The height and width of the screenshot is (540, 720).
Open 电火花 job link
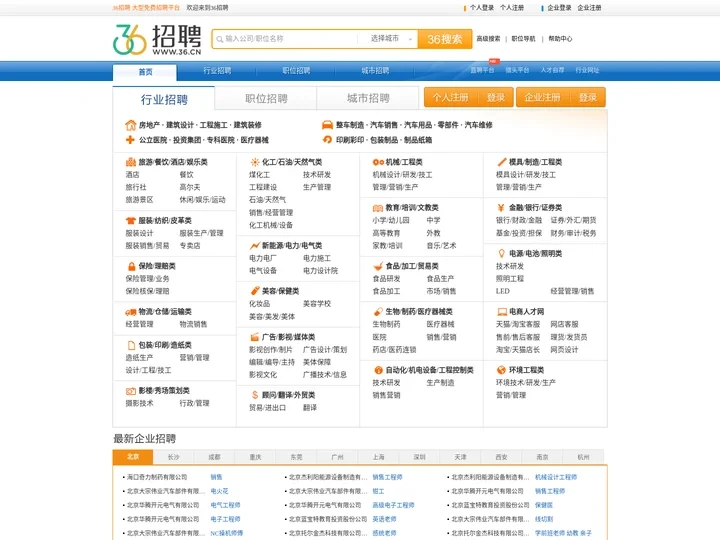tap(219, 491)
